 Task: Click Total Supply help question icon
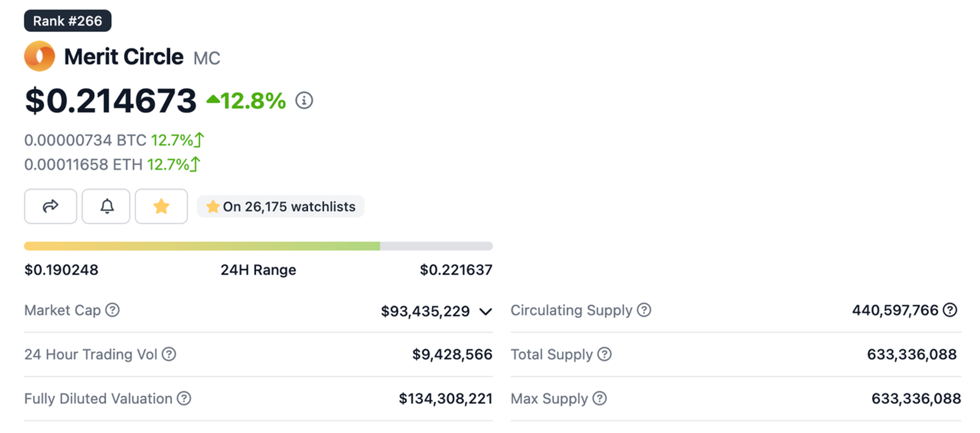[605, 354]
